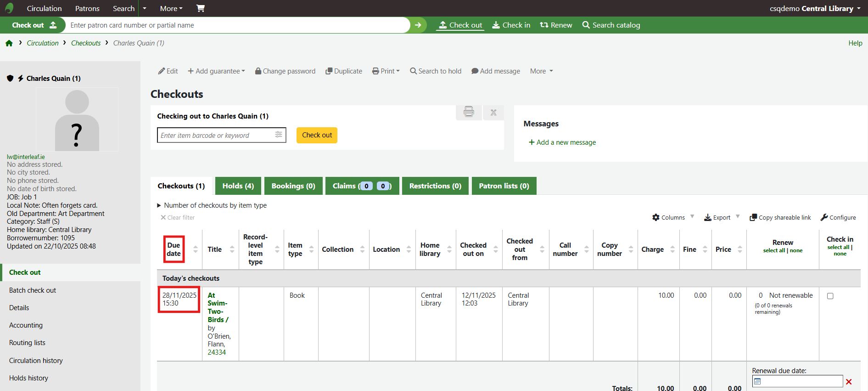Click Add a new message link

(562, 142)
